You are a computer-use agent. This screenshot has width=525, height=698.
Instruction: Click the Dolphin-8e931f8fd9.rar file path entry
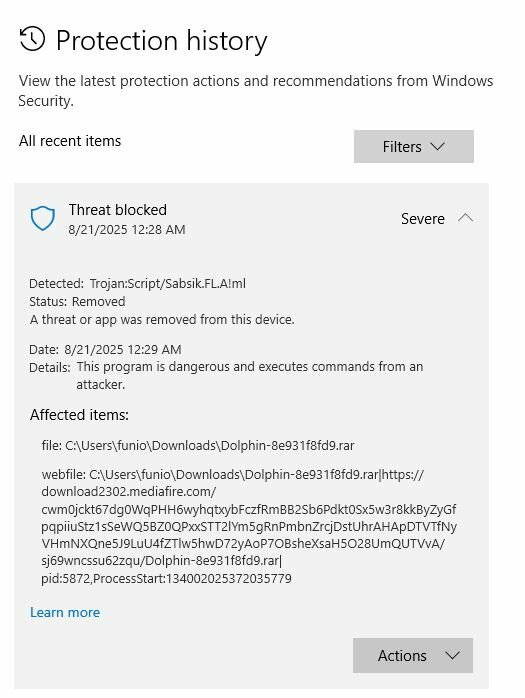coord(198,445)
